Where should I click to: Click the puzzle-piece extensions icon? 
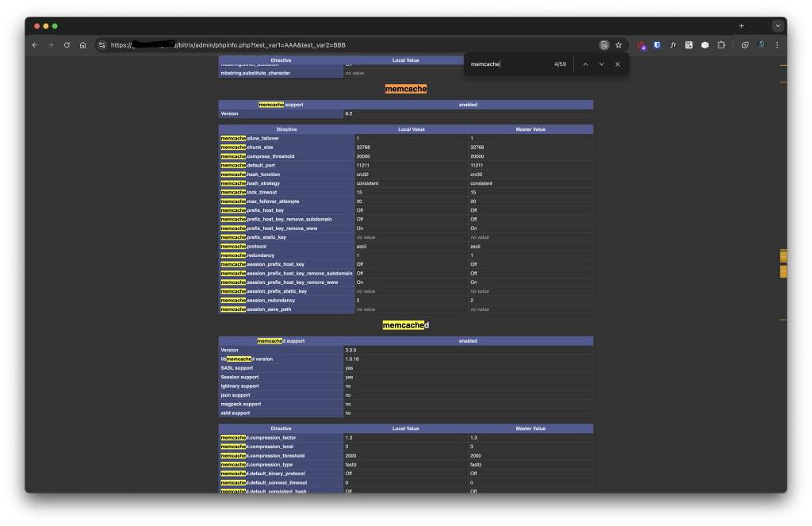click(x=721, y=45)
